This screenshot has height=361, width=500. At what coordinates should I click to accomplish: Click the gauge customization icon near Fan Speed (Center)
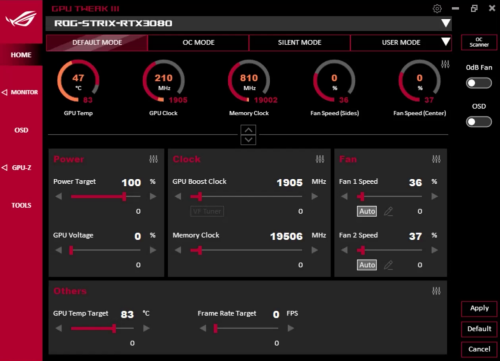pos(445,64)
